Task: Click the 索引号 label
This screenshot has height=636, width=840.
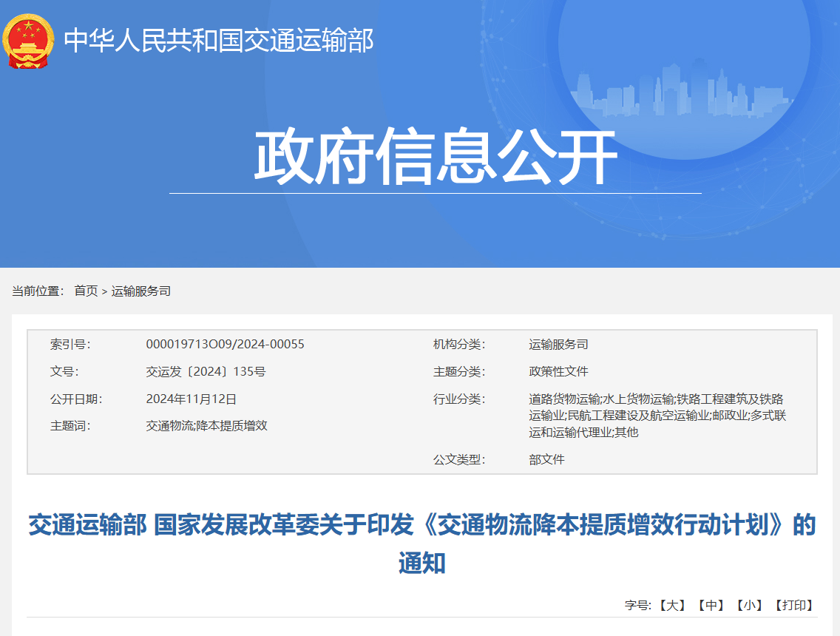Action: 70,344
